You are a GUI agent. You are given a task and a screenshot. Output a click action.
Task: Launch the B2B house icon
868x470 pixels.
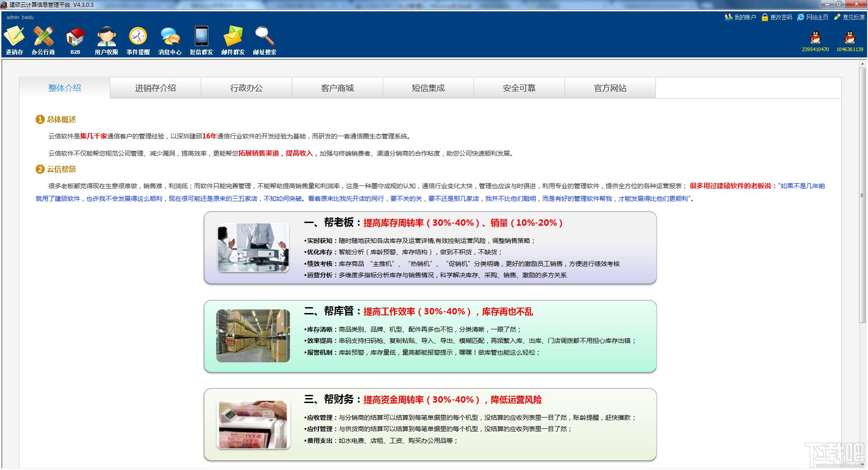(75, 40)
